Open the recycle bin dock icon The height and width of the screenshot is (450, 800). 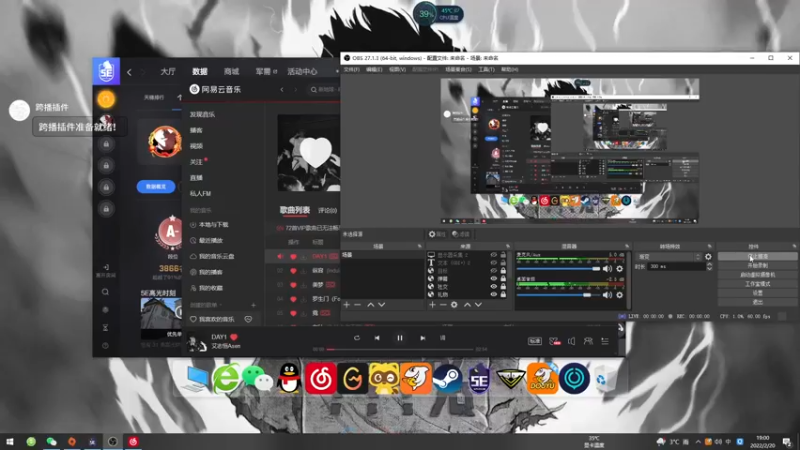click(605, 380)
